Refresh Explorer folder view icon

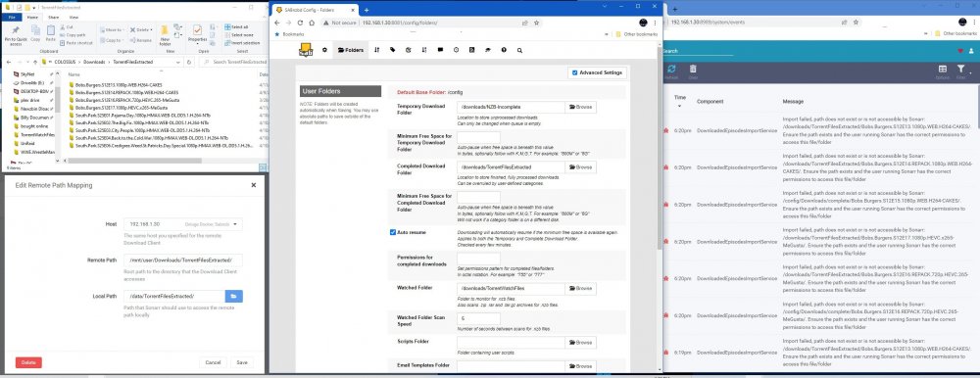click(x=189, y=62)
